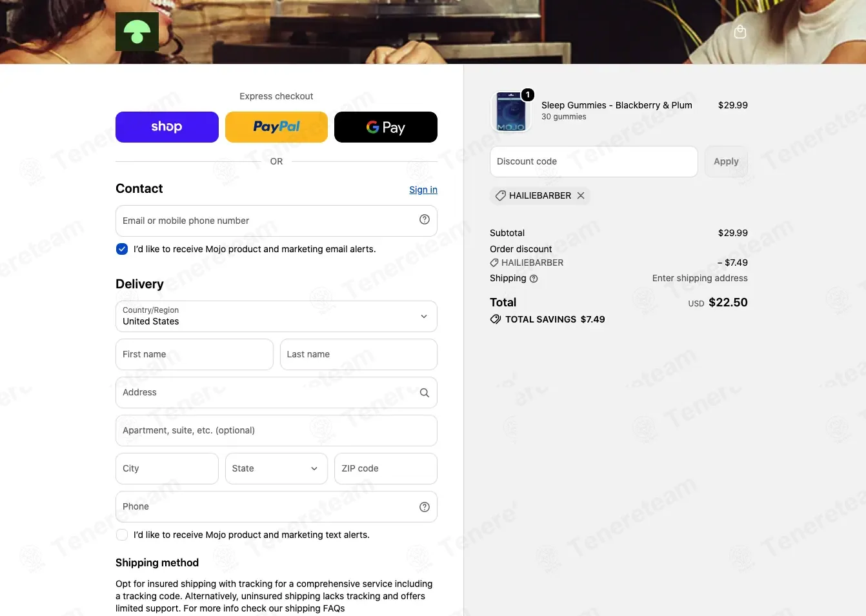Choose Google Pay express checkout
This screenshot has height=616, width=866.
[x=386, y=127]
